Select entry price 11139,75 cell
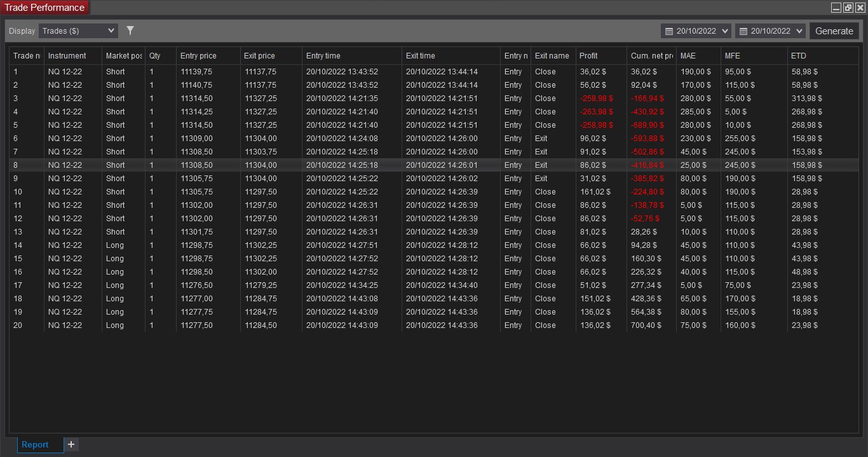Viewport: 868px width, 457px height. (x=196, y=72)
